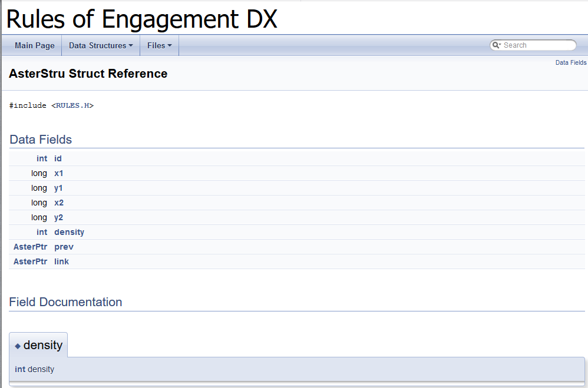Open the prev field link
This screenshot has width=588, height=388.
[64, 247]
